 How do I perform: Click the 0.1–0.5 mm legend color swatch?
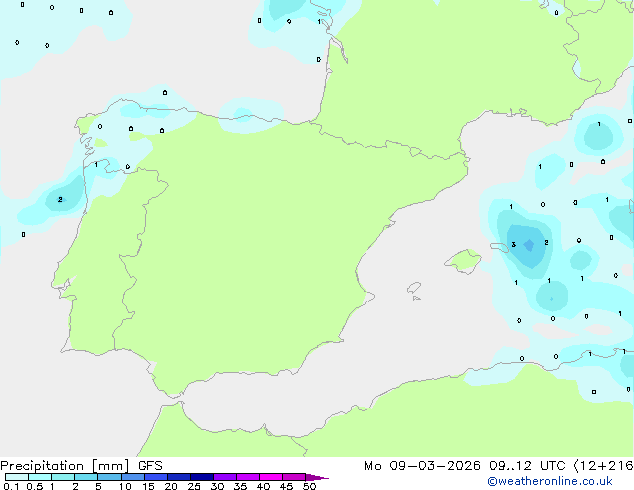[x=17, y=477]
